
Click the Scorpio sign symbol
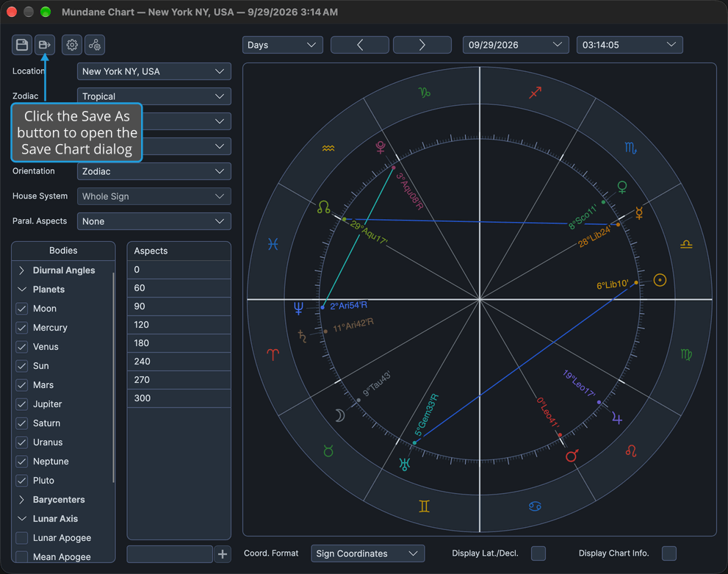[x=630, y=148]
